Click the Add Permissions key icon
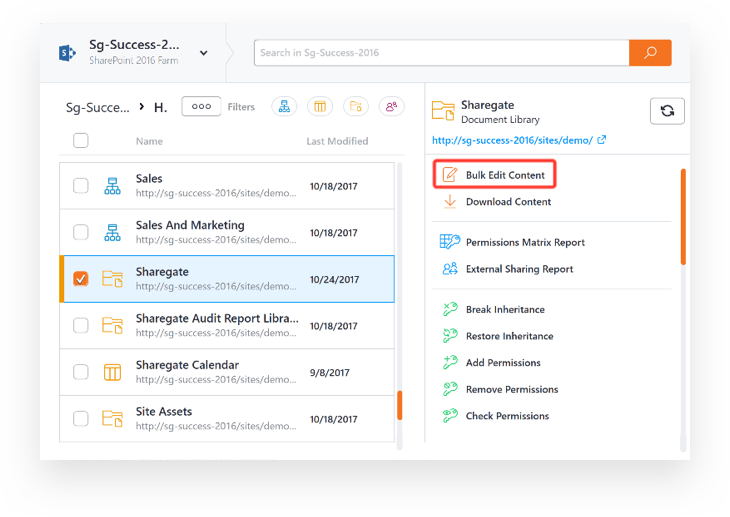 click(x=450, y=362)
